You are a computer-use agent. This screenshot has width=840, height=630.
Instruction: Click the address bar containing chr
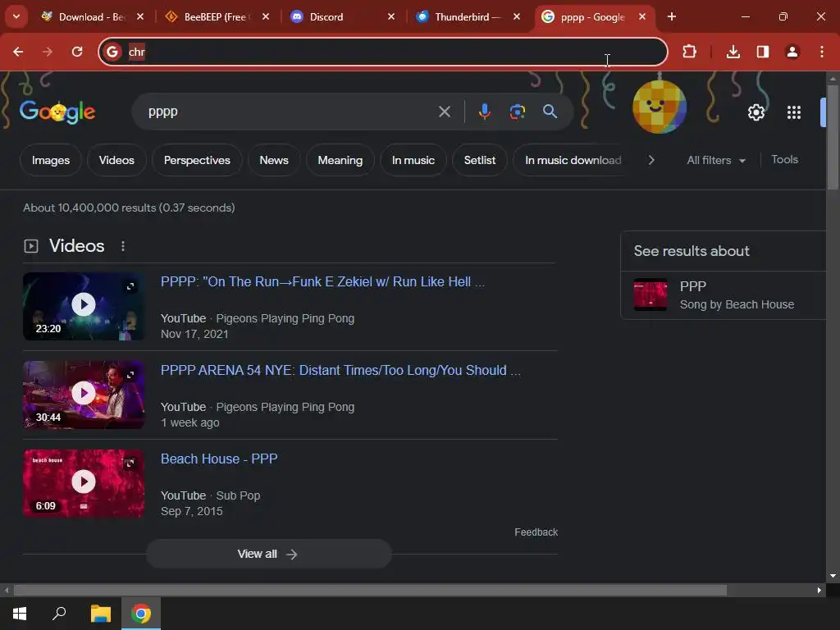382,52
